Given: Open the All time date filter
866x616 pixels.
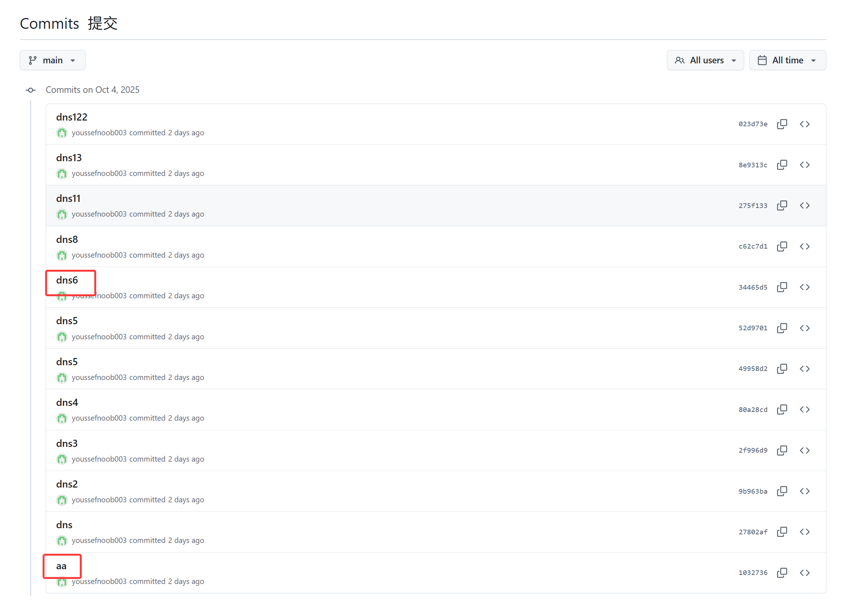Looking at the screenshot, I should coord(788,60).
